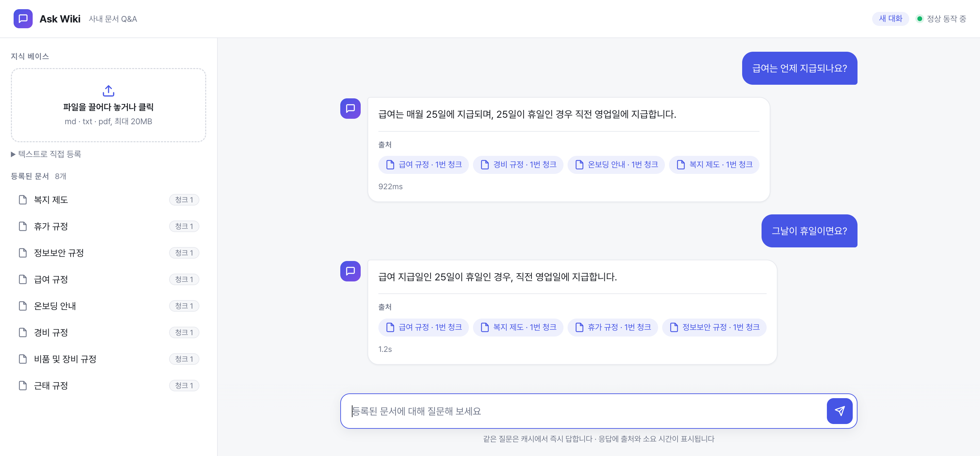Click the 정상 동작 중 status text
Viewport: 980px width, 456px height.
pos(946,19)
